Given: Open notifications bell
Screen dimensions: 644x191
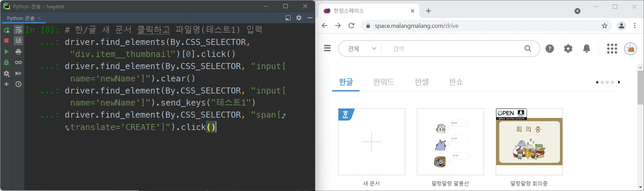Looking at the screenshot, I should pos(587,49).
